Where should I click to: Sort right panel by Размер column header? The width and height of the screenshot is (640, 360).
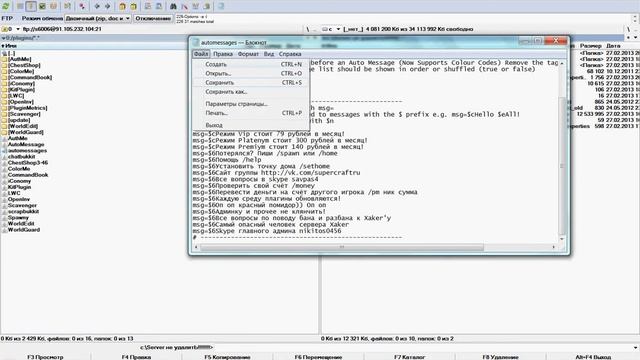pyautogui.click(x=590, y=46)
